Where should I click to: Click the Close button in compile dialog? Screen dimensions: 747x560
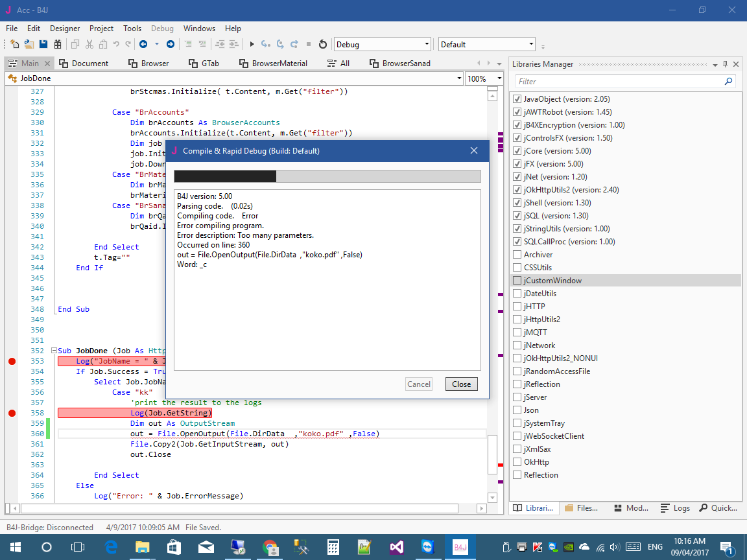click(461, 384)
